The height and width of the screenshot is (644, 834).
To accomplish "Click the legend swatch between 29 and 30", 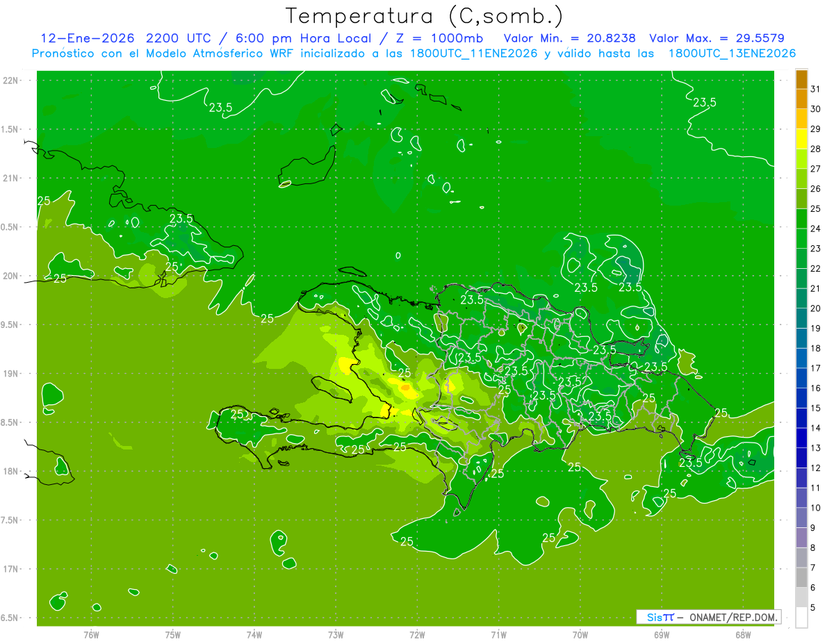I will tap(801, 119).
